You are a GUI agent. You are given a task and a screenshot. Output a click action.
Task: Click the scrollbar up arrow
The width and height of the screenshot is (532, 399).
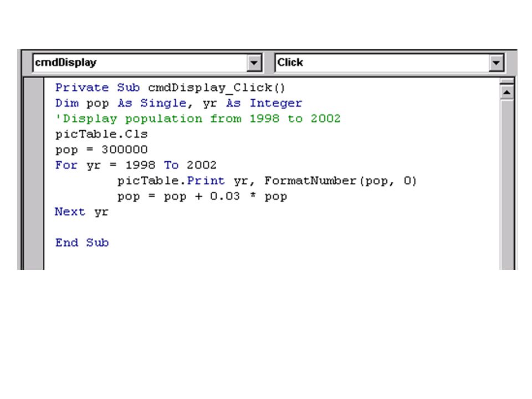[507, 92]
